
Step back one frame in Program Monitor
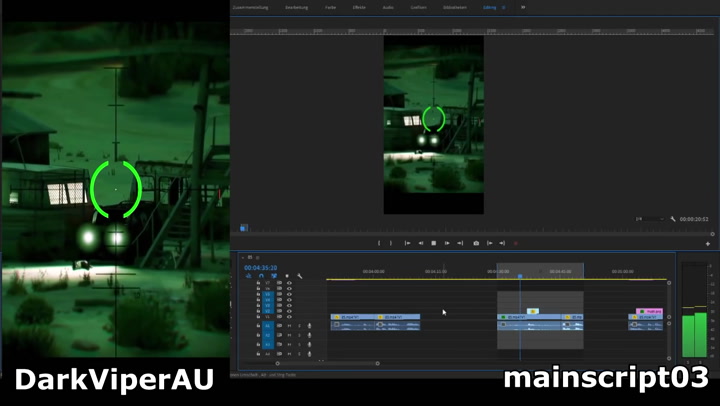pyautogui.click(x=421, y=243)
